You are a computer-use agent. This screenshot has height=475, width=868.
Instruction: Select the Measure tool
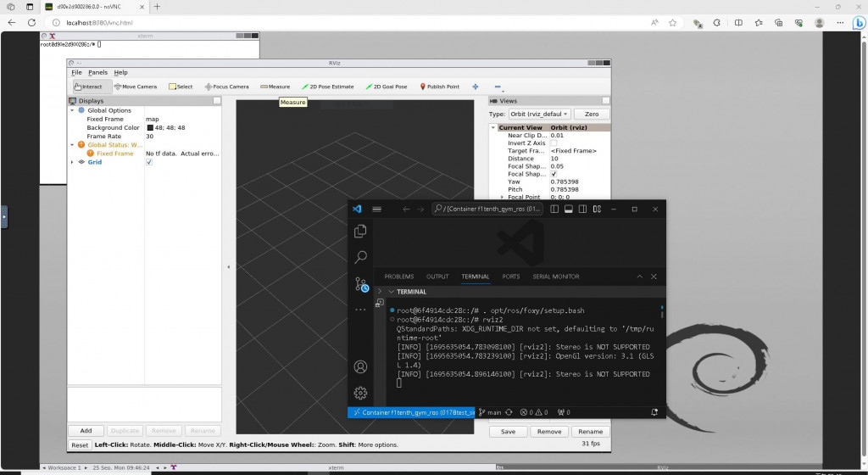tap(275, 87)
